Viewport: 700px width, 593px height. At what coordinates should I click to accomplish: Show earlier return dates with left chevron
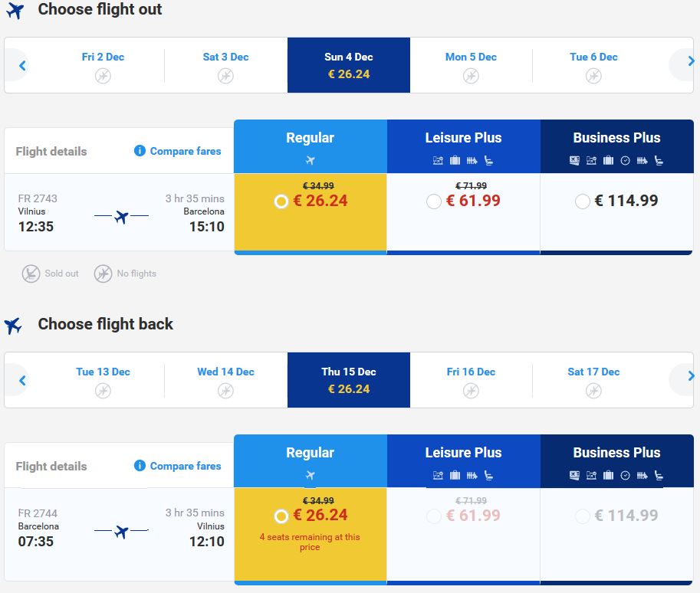22,381
